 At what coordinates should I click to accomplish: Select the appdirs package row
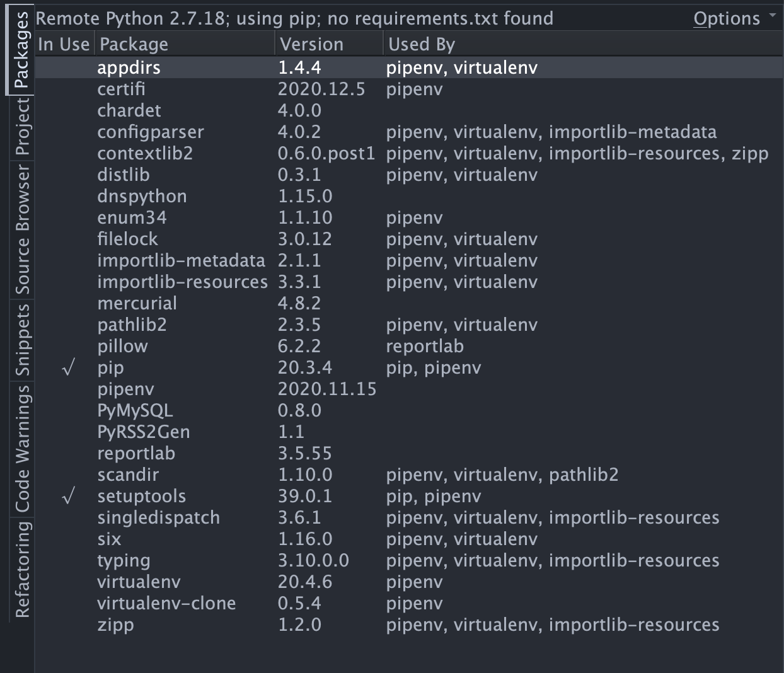[408, 67]
